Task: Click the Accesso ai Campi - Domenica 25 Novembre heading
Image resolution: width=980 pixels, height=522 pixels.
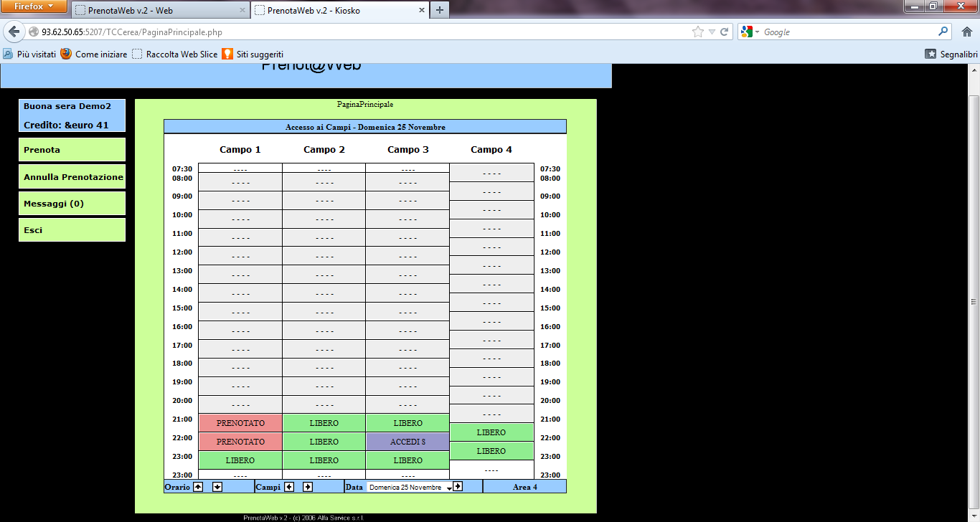Action: [365, 127]
